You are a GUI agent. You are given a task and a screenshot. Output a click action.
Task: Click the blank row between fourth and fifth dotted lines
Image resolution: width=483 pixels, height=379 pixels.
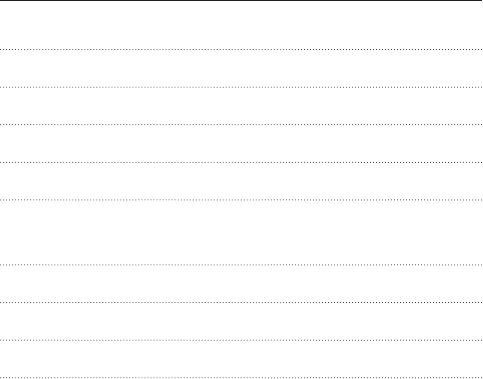click(241, 181)
